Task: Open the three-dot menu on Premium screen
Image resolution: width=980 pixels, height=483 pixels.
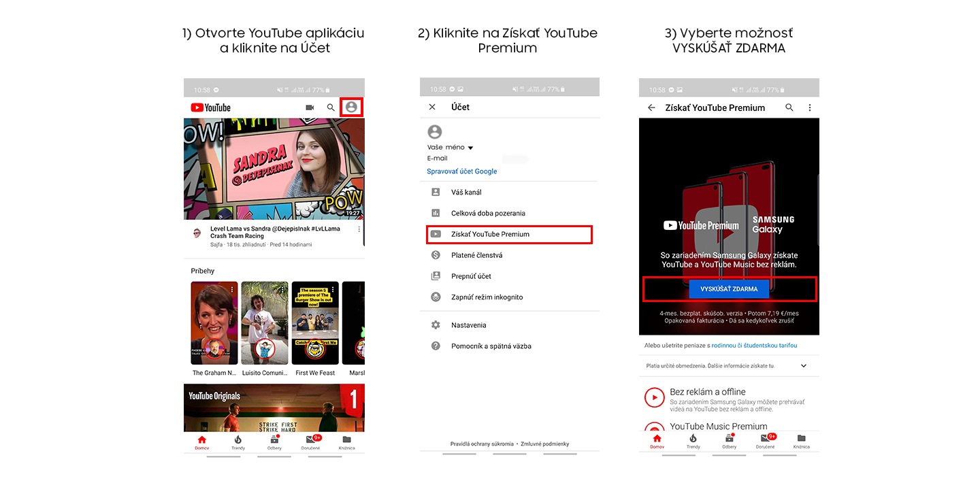Action: [x=810, y=107]
